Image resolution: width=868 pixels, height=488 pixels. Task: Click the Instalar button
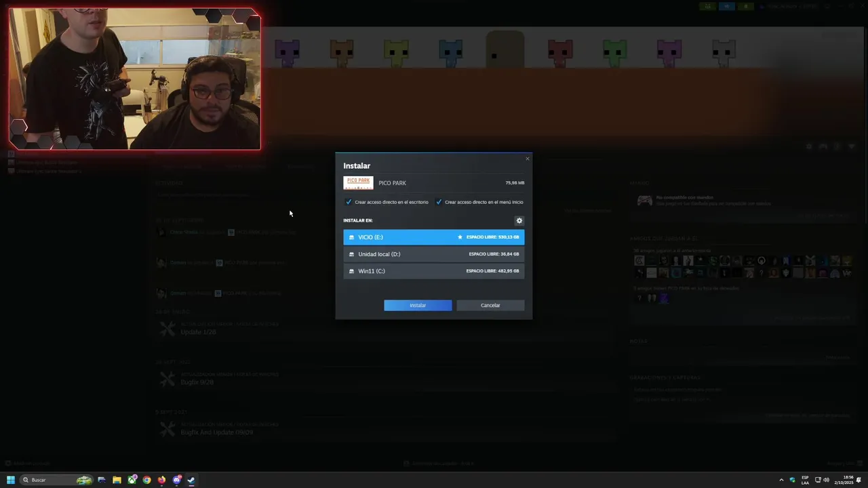[418, 305]
